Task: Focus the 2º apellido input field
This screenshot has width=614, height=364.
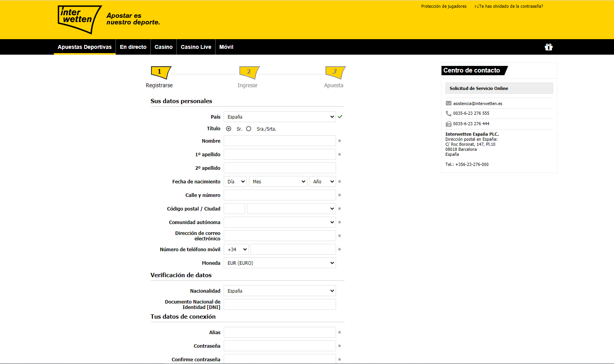Action: pyautogui.click(x=279, y=168)
